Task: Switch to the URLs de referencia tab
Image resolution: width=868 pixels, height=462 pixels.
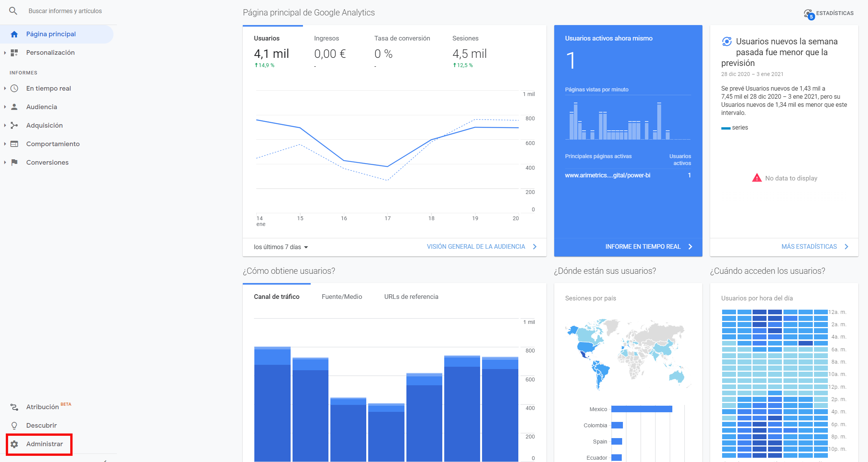Action: click(411, 297)
